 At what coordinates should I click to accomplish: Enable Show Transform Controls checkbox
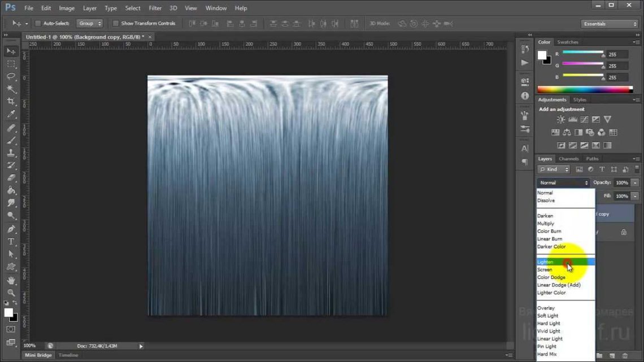click(x=115, y=23)
